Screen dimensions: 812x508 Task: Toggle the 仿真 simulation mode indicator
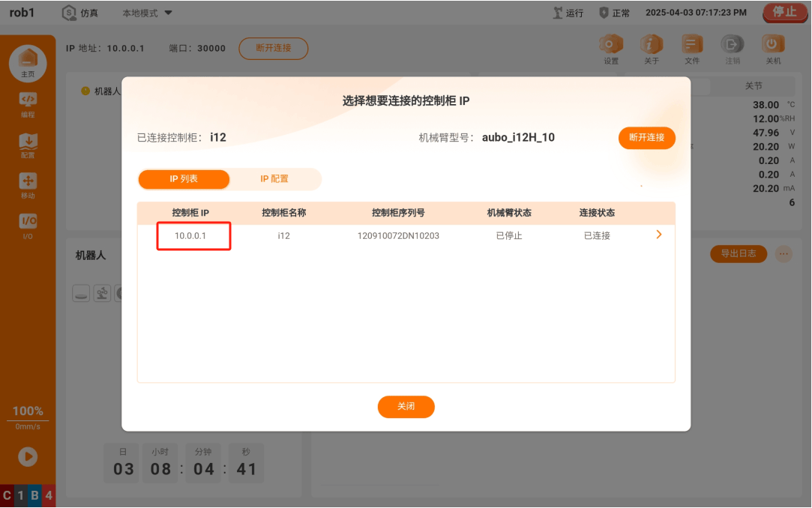point(80,13)
